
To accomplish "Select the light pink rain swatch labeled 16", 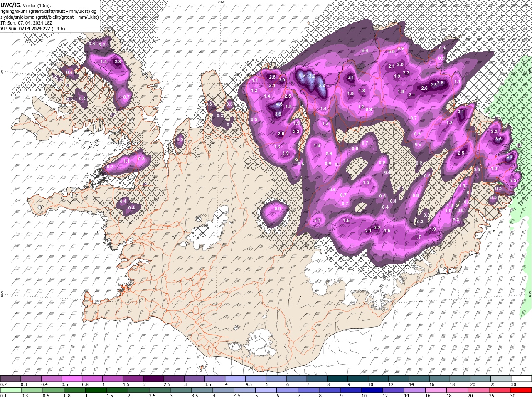I will [x=436, y=390].
